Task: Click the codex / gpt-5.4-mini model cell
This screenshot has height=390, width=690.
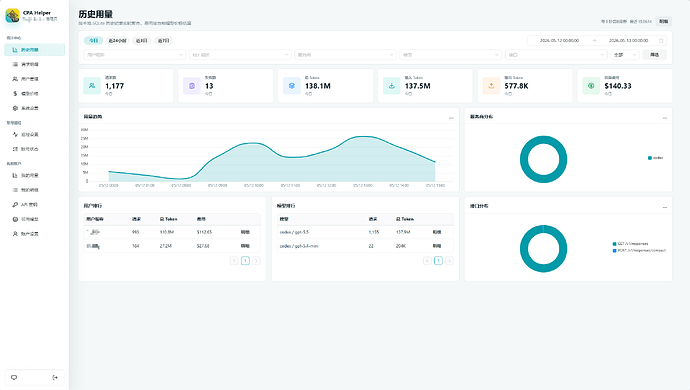Action: [x=299, y=246]
